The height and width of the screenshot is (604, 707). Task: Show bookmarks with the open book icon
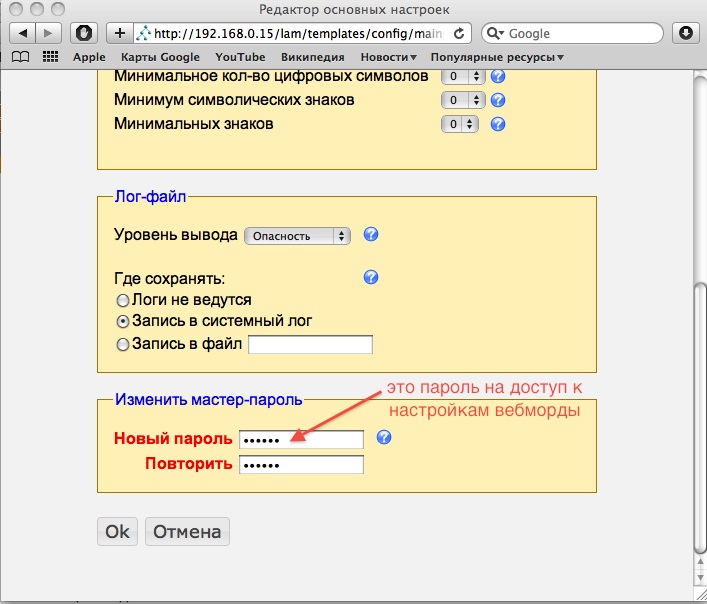(x=21, y=57)
